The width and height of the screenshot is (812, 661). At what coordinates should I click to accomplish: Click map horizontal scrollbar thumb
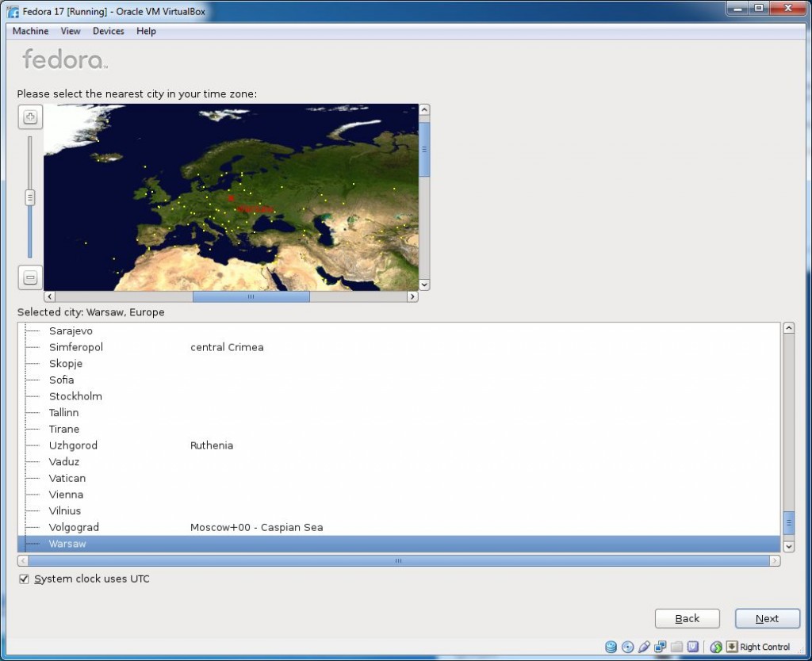coord(251,296)
